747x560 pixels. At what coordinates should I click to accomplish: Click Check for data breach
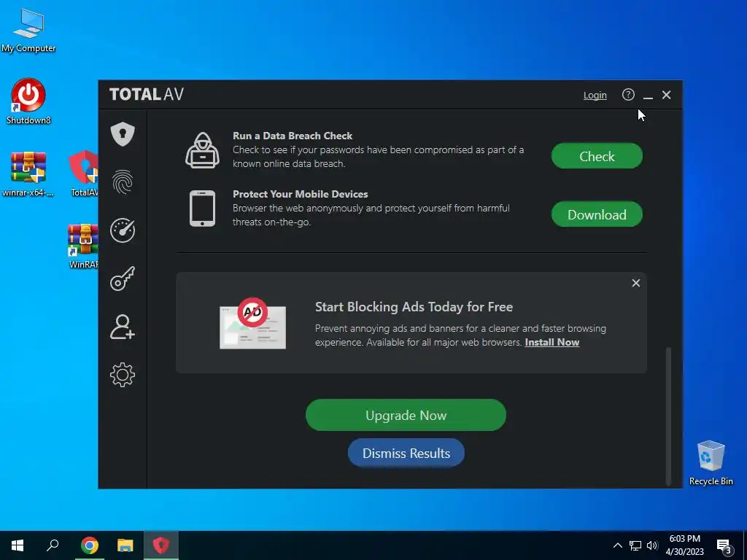(597, 156)
